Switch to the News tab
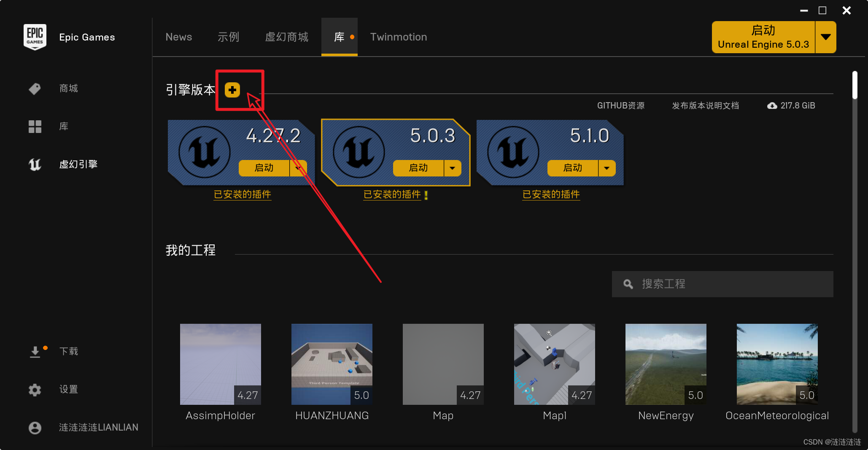868x450 pixels. point(179,37)
